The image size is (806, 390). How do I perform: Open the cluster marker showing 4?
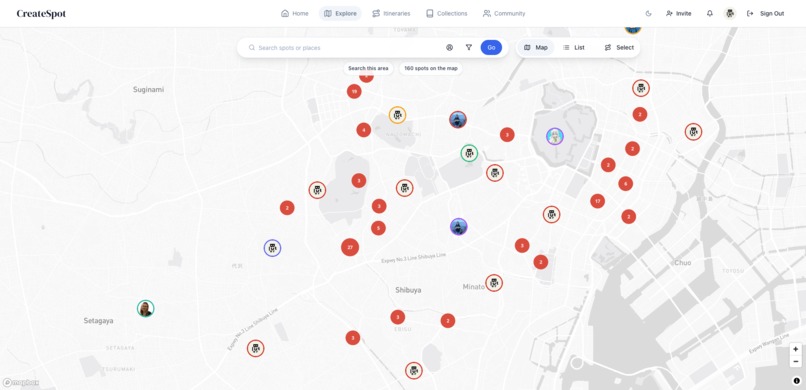tap(363, 130)
